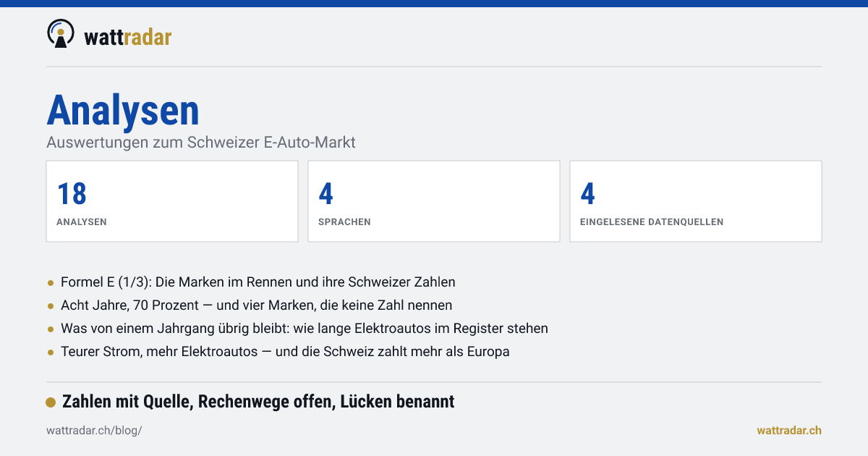Image resolution: width=868 pixels, height=456 pixels.
Task: Click the wattradar brand name
Action: coord(128,36)
